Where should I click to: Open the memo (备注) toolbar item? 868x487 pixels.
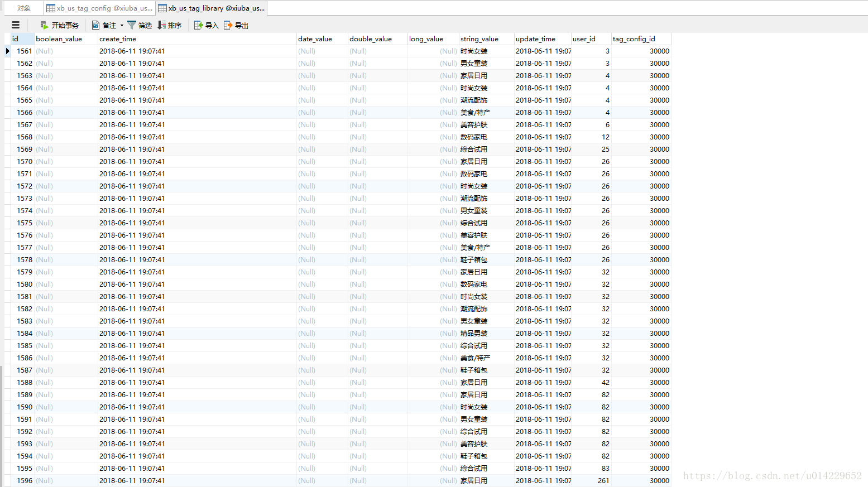[104, 25]
